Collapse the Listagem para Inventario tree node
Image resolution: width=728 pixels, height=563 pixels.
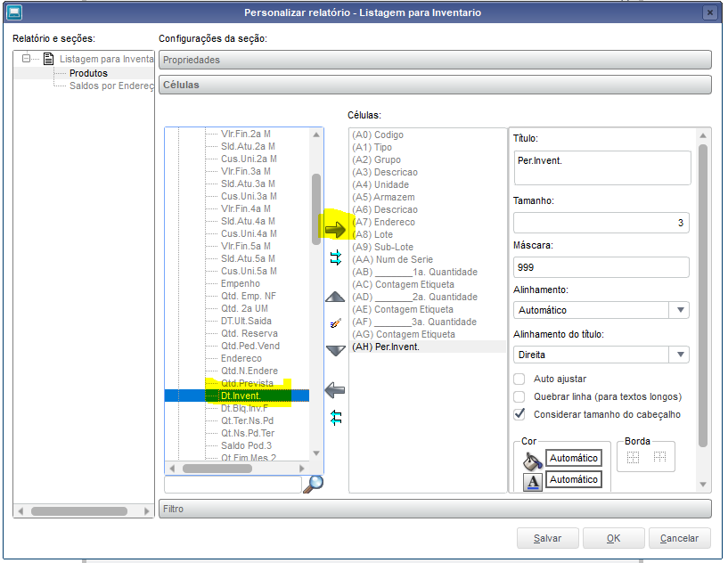(27, 59)
